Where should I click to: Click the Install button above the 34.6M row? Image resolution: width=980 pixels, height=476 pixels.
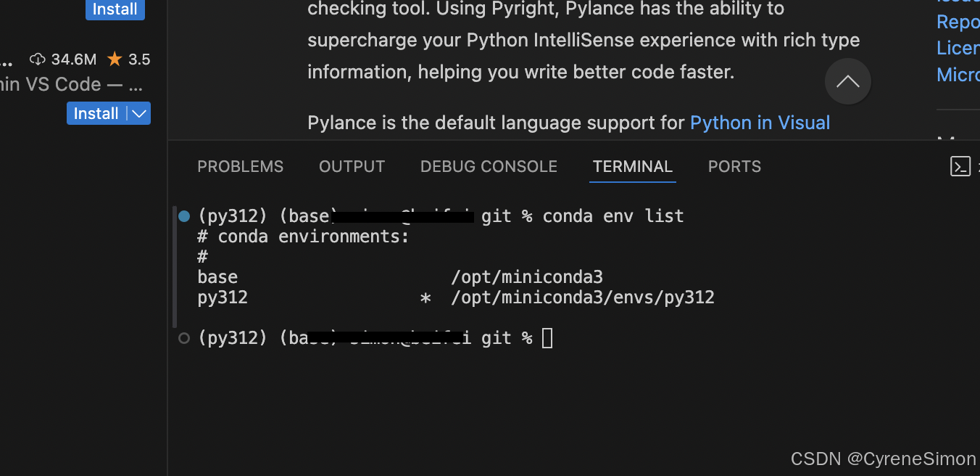115,9
